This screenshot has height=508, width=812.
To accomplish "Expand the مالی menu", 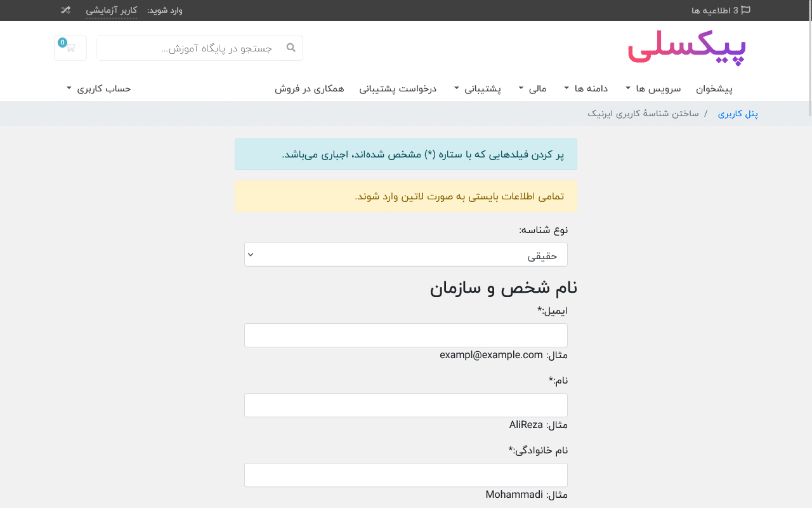I will coord(533,89).
